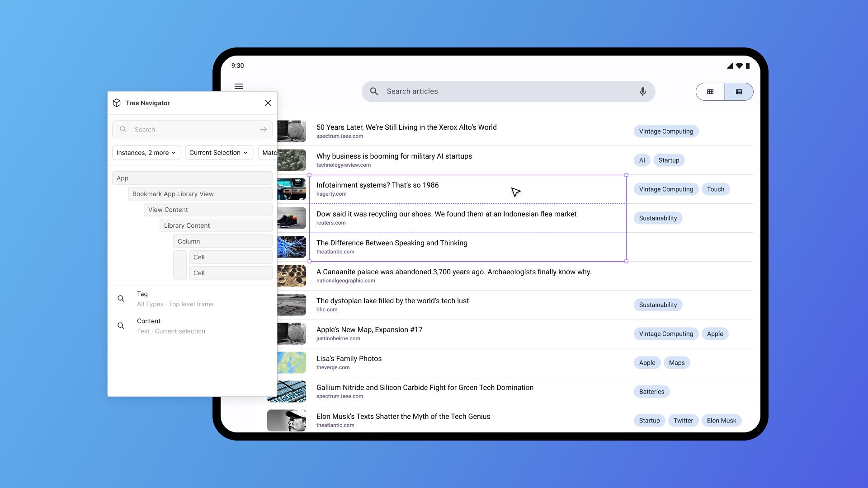This screenshot has height=488, width=868.
Task: Click the voice search microphone icon
Action: coord(642,92)
